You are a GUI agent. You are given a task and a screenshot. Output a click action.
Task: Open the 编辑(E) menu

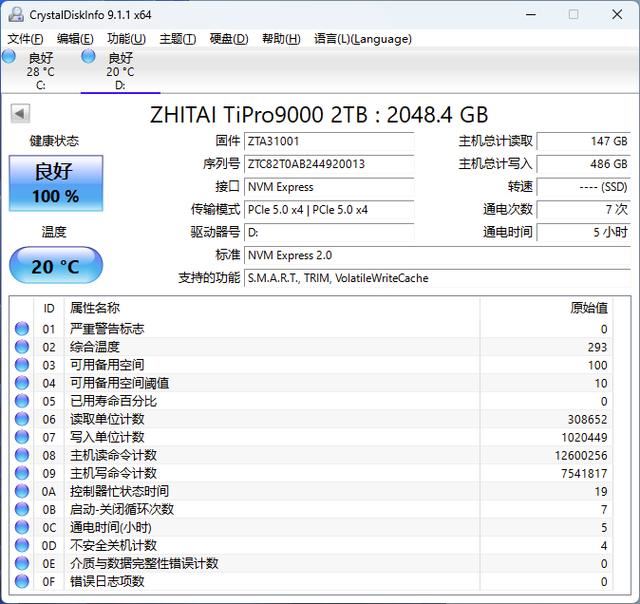[75, 39]
